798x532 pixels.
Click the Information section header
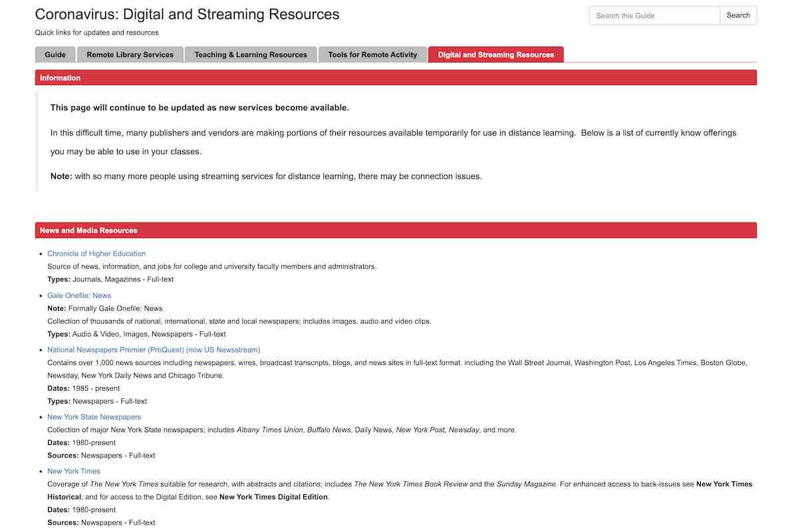tap(396, 78)
